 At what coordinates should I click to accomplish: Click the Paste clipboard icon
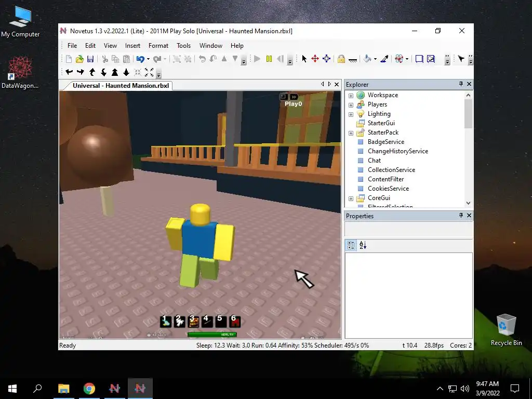pyautogui.click(x=126, y=59)
